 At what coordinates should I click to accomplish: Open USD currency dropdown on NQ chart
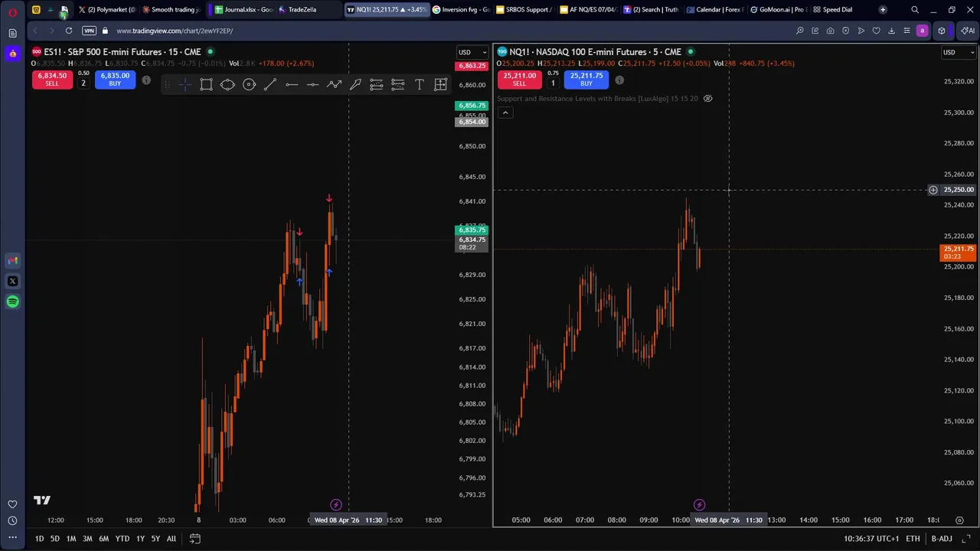point(959,52)
